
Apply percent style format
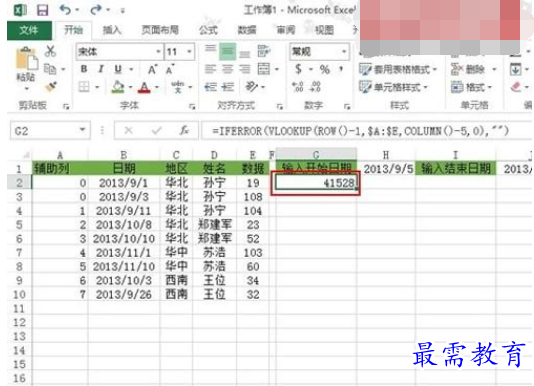tap(325, 70)
